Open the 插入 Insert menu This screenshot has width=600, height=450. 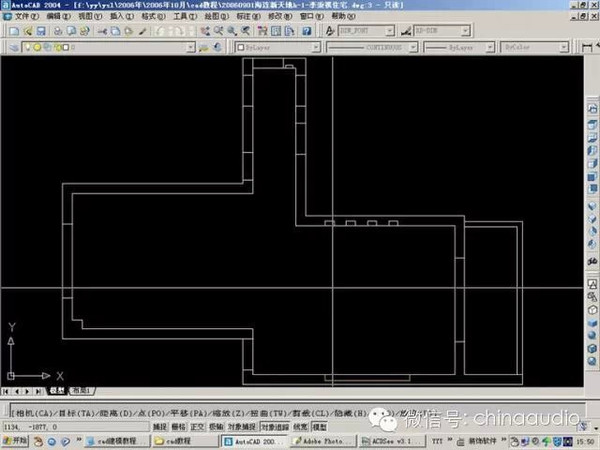point(122,16)
